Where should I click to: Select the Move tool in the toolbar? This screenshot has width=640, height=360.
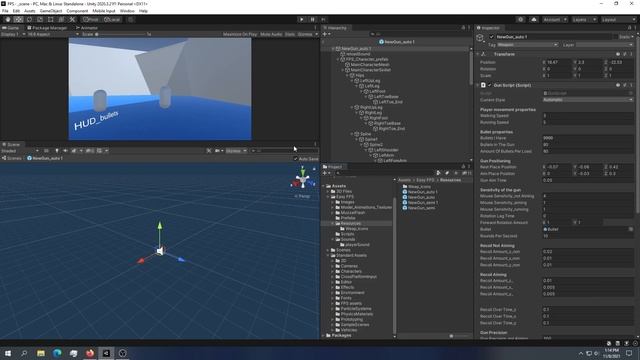18,19
